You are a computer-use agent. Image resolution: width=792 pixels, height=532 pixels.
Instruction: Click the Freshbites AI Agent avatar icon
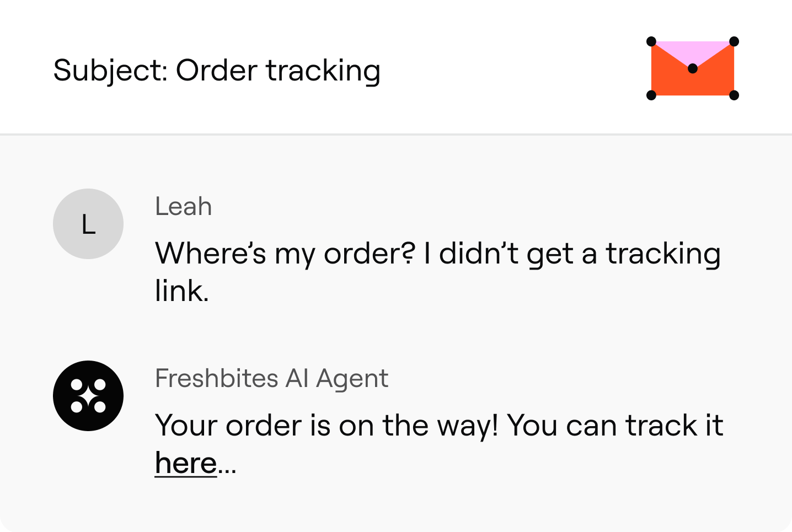click(x=88, y=396)
